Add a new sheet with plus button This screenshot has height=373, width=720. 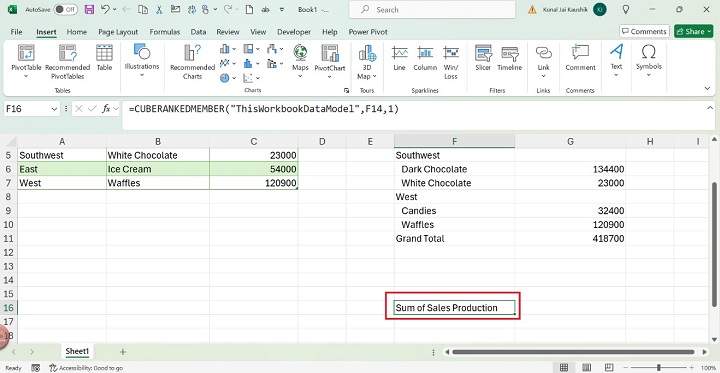123,352
